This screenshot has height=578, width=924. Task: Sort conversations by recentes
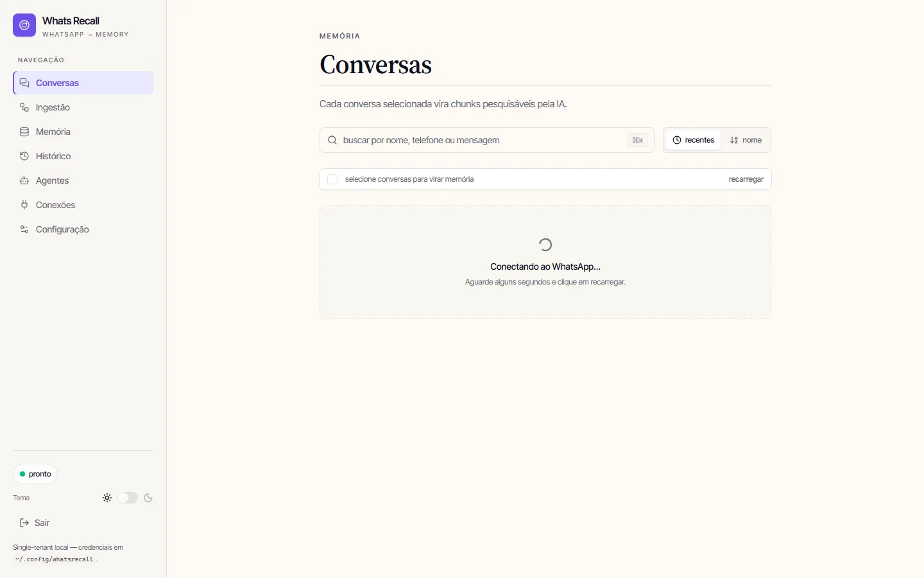pyautogui.click(x=693, y=140)
